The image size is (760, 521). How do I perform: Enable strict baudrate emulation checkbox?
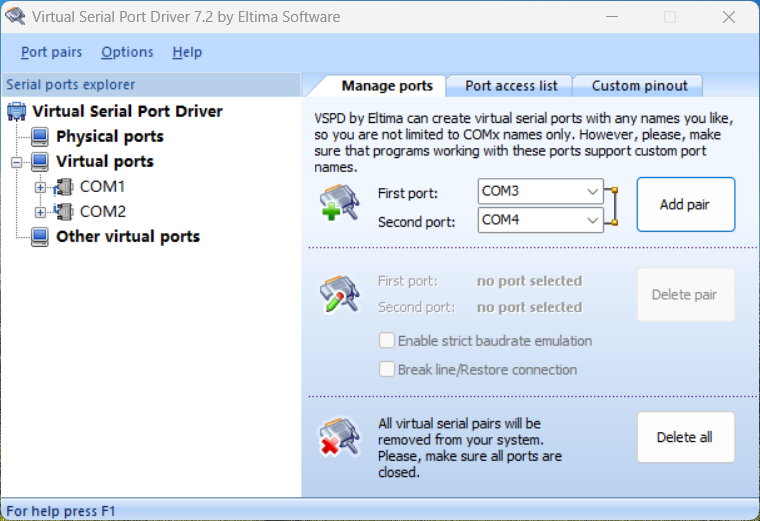pyautogui.click(x=387, y=341)
